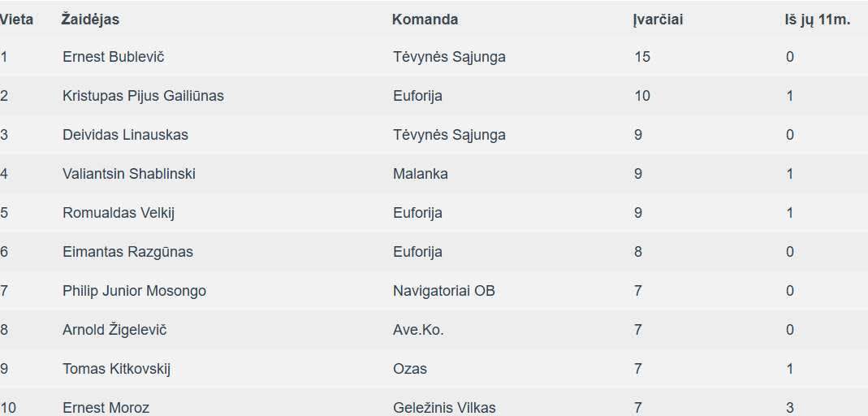Open team Navigatoriai OB

coord(444,291)
